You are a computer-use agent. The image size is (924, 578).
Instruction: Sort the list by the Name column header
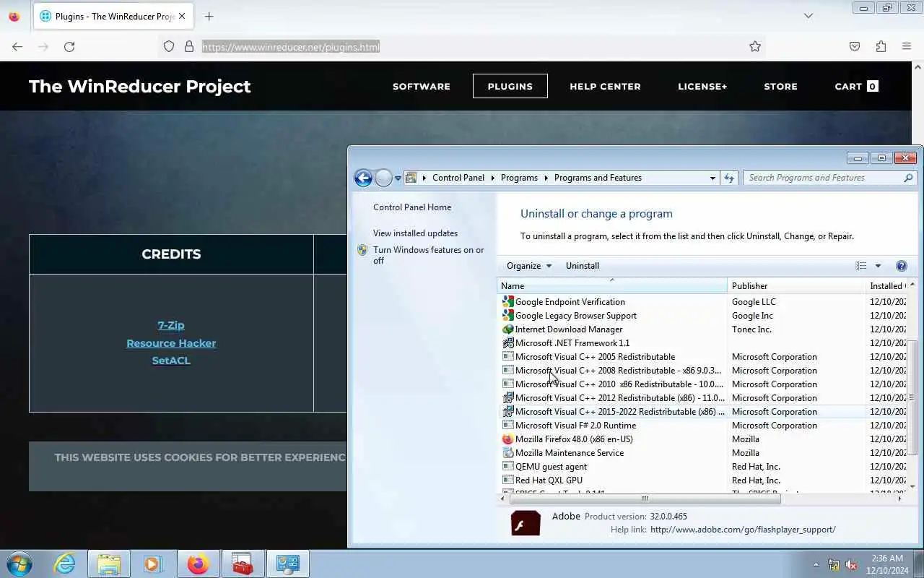point(612,286)
